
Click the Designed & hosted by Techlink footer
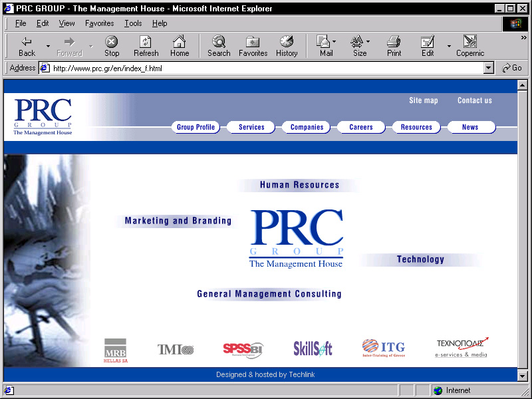click(x=265, y=374)
